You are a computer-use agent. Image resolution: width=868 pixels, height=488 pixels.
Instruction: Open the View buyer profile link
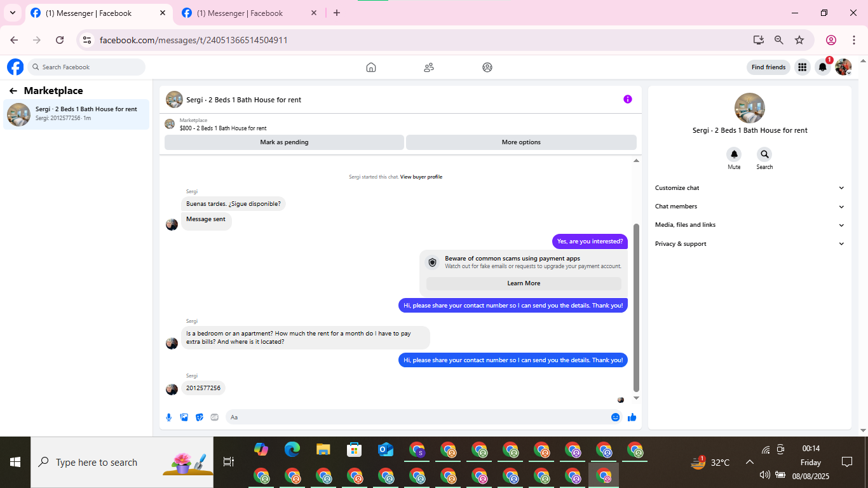pyautogui.click(x=421, y=177)
